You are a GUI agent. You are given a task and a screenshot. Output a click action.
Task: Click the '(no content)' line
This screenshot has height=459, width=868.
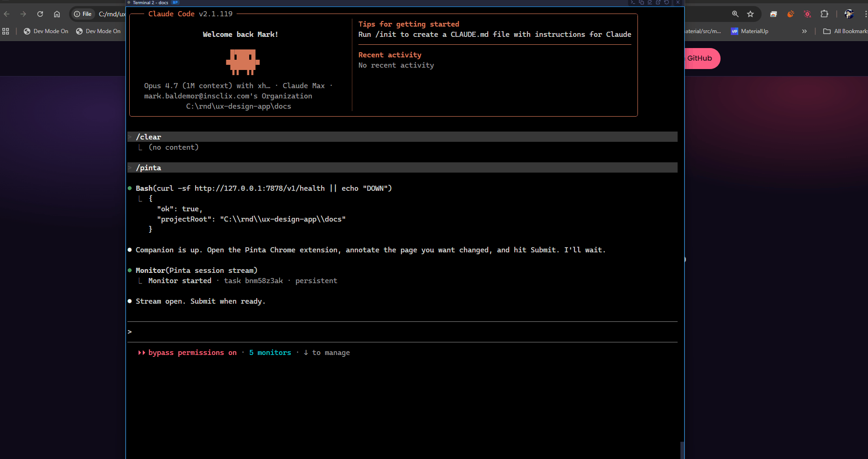(x=174, y=147)
